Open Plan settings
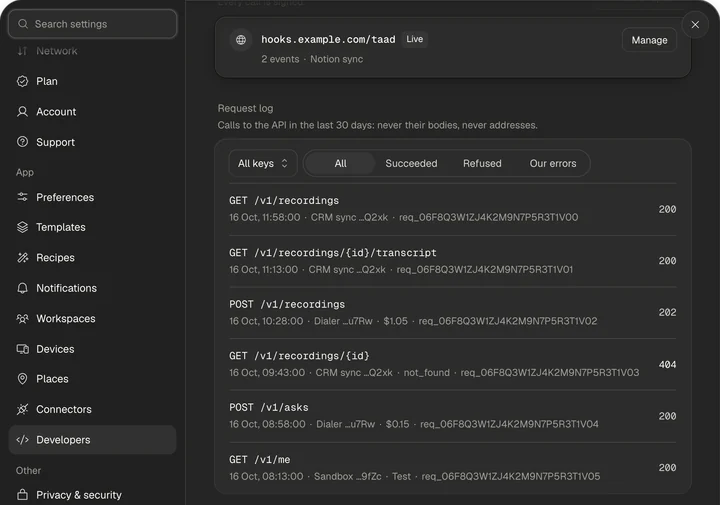Screen dimensions: 720x505 click(x=92, y=81)
